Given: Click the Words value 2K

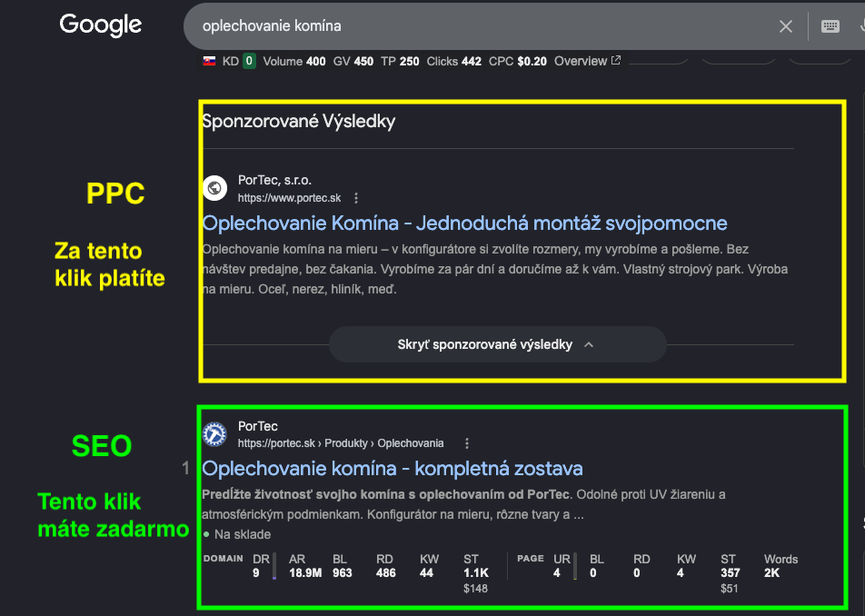Looking at the screenshot, I should (x=771, y=573).
